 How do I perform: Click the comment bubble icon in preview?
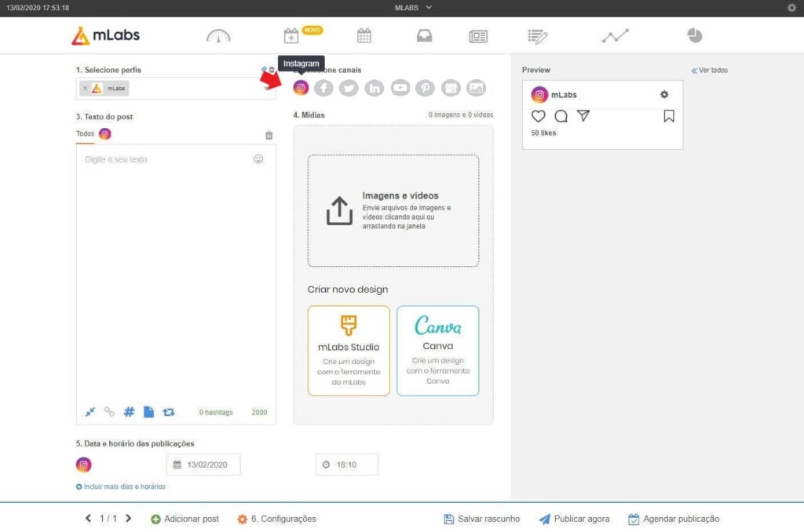[561, 116]
